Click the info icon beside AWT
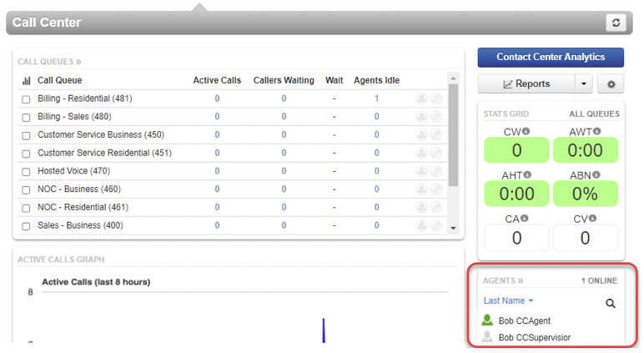 point(598,132)
